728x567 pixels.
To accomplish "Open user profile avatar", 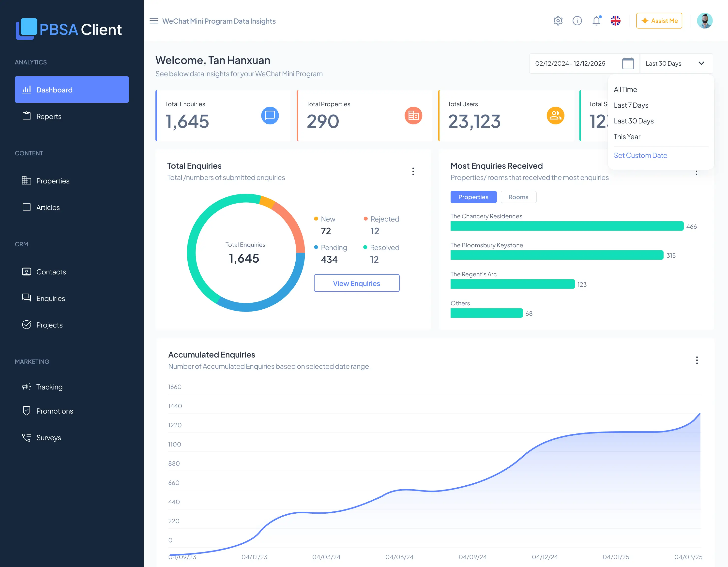I will [705, 21].
